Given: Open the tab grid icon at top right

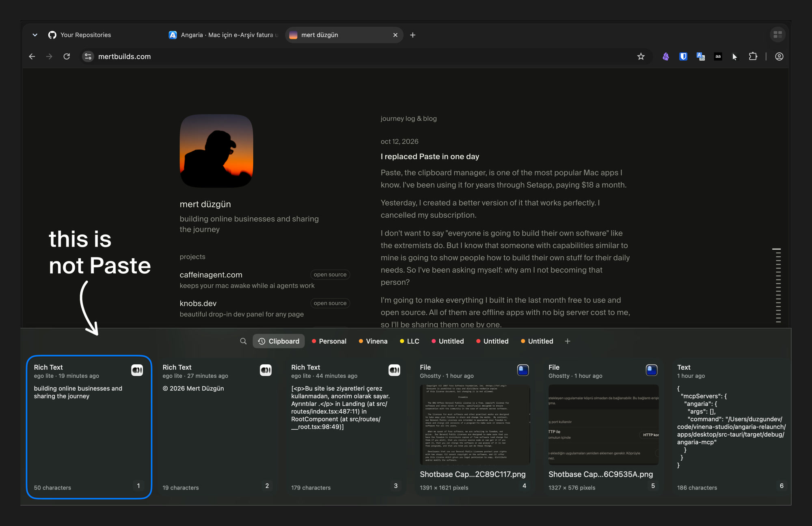Looking at the screenshot, I should (x=778, y=35).
